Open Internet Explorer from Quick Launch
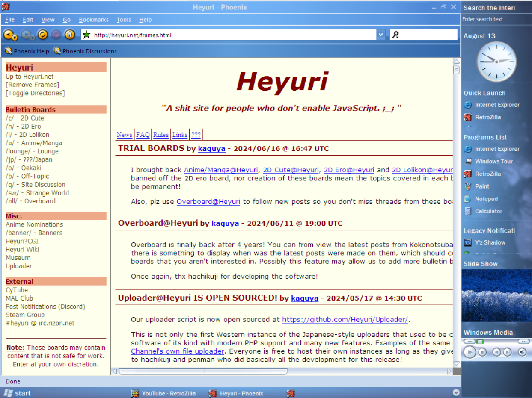The image size is (532, 398). coord(492,105)
